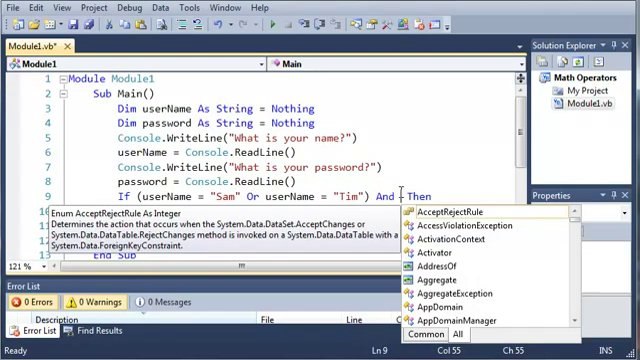
Task: Select Module1.vb in Solution Explorer
Action: pyautogui.click(x=589, y=104)
